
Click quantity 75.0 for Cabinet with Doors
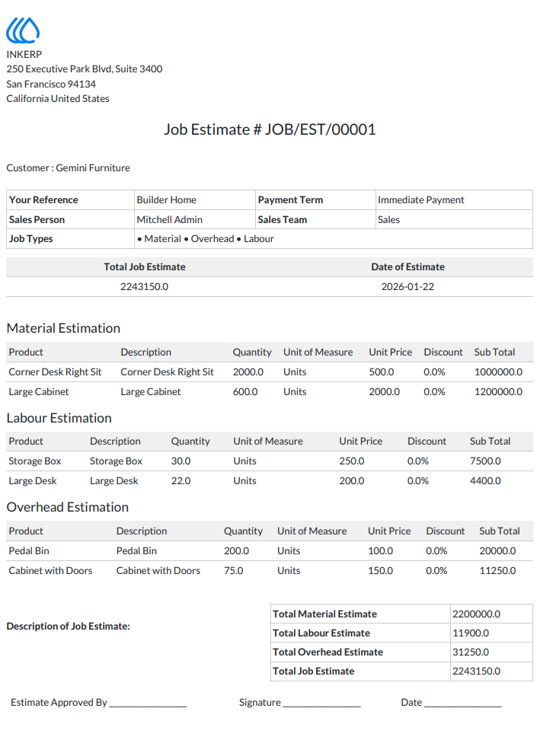(234, 570)
